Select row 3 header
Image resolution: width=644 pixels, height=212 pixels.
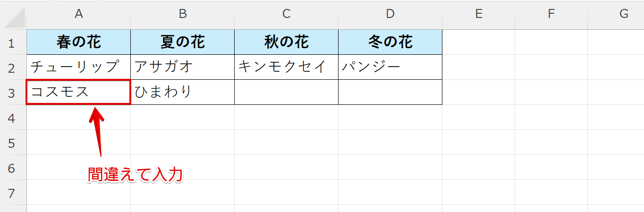coord(13,93)
